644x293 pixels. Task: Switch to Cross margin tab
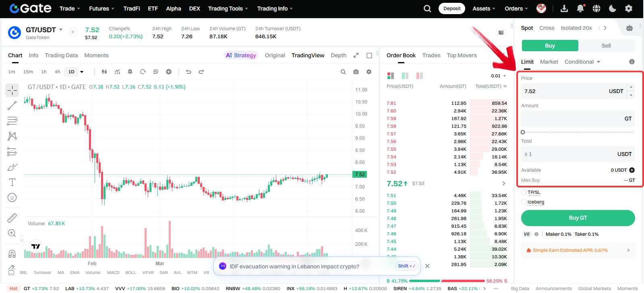point(547,28)
